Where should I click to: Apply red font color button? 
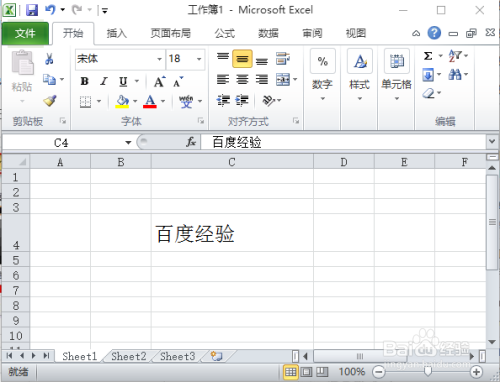(x=150, y=101)
